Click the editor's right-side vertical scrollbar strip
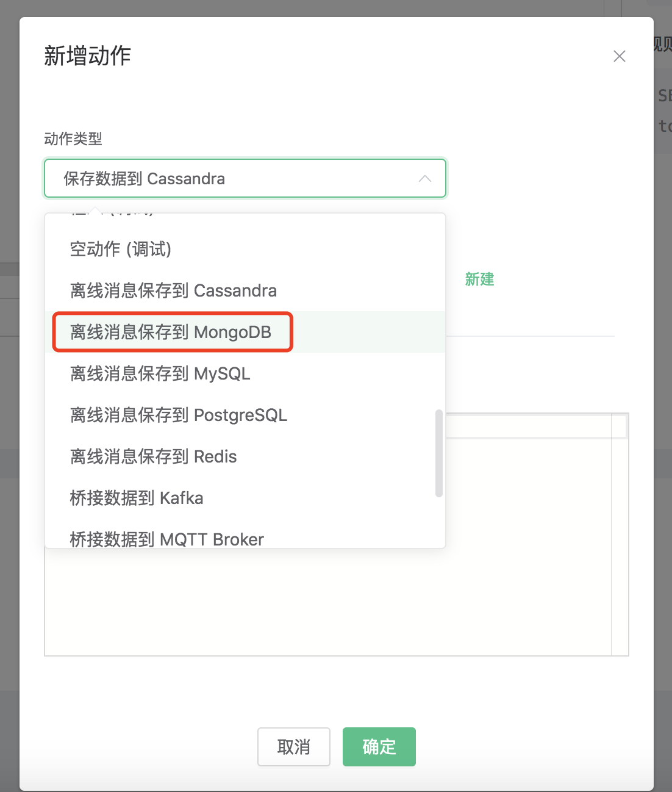Viewport: 672px width, 792px height. coord(620,549)
